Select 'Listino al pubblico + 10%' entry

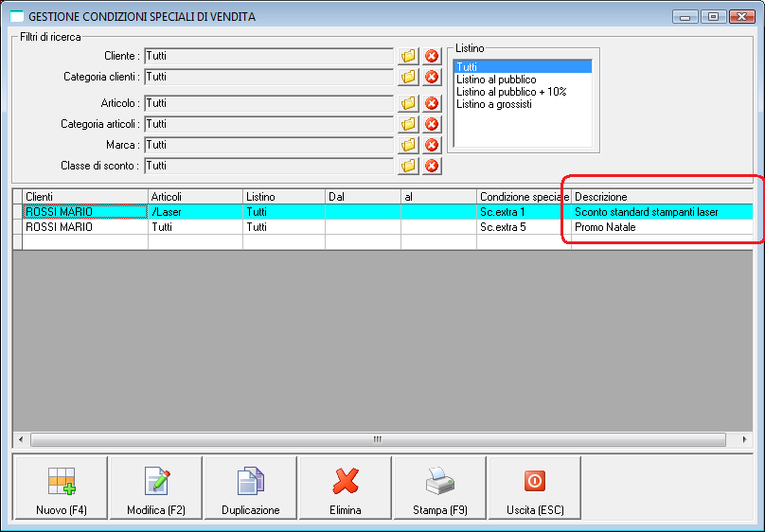523,92
